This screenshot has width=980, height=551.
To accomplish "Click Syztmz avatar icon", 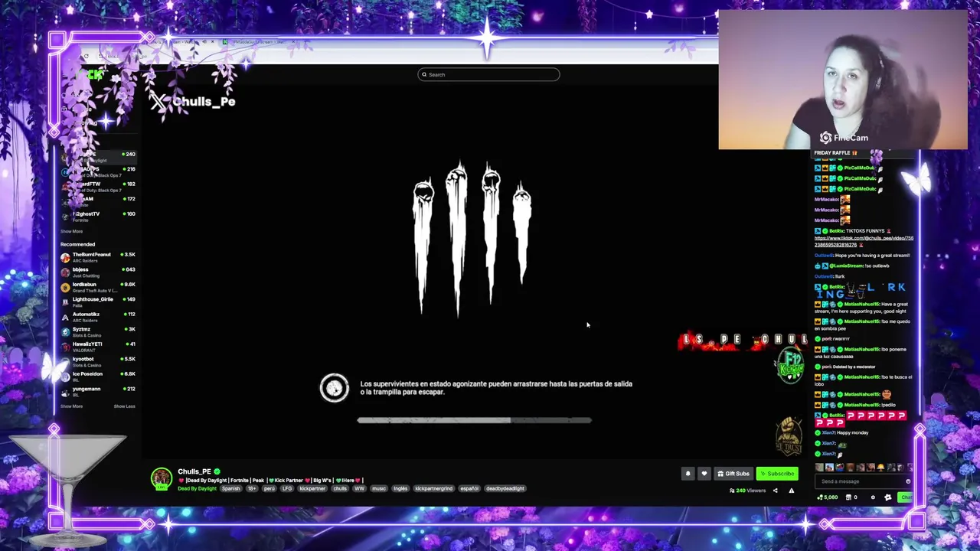I will pos(65,332).
